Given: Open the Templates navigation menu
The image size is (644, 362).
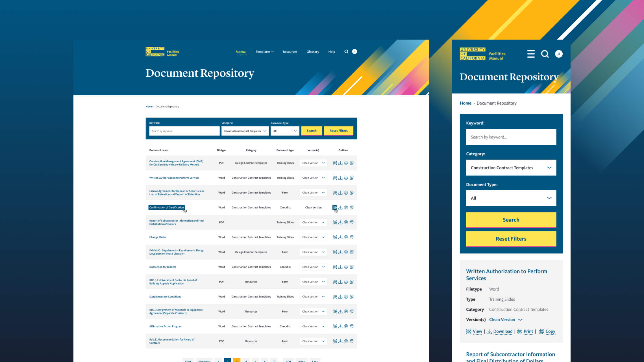Looking at the screenshot, I should point(264,51).
